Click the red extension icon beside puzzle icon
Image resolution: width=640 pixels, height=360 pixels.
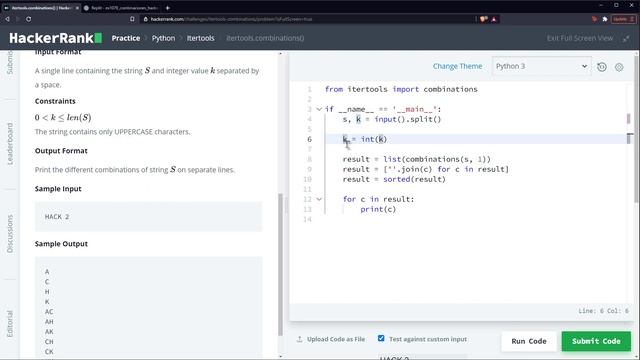tap(594, 19)
